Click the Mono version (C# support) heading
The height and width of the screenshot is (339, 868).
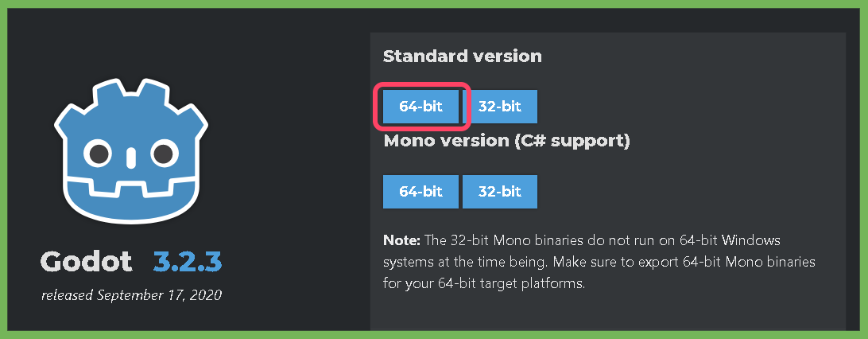coord(507,141)
